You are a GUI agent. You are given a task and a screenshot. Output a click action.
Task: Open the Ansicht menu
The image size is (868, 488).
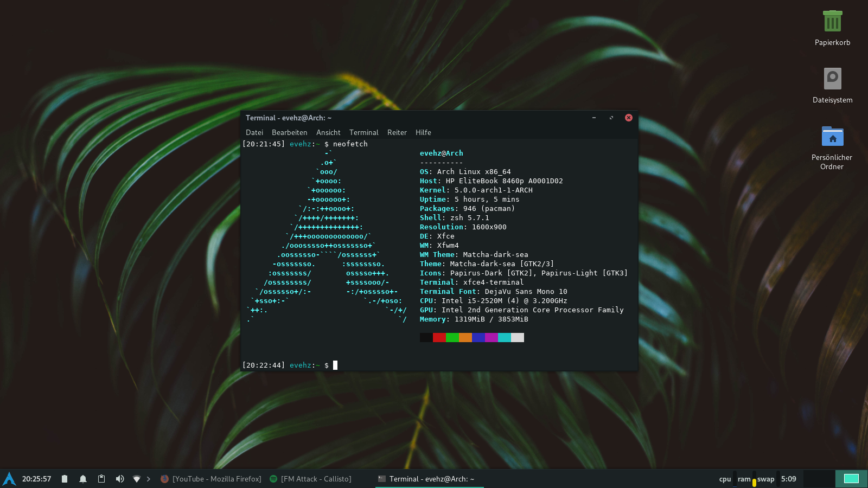(328, 132)
